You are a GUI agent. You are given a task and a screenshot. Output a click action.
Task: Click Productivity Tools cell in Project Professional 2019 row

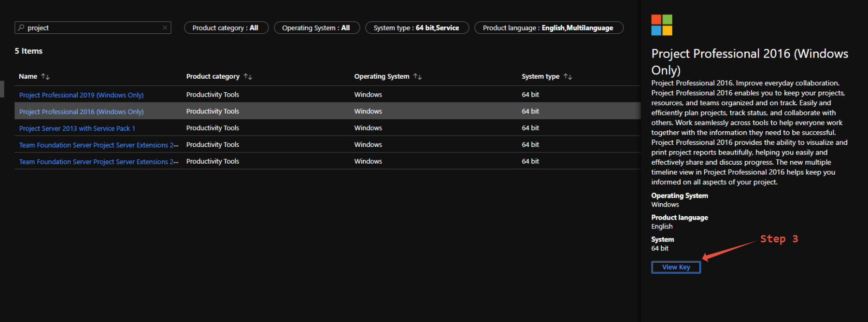click(x=213, y=95)
